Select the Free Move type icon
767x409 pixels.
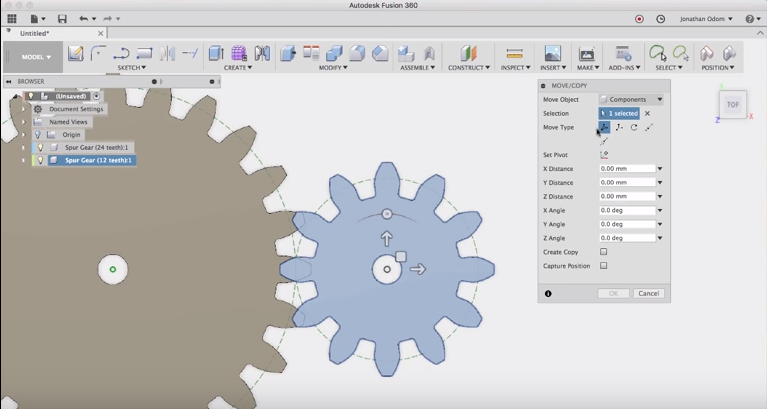[604, 127]
